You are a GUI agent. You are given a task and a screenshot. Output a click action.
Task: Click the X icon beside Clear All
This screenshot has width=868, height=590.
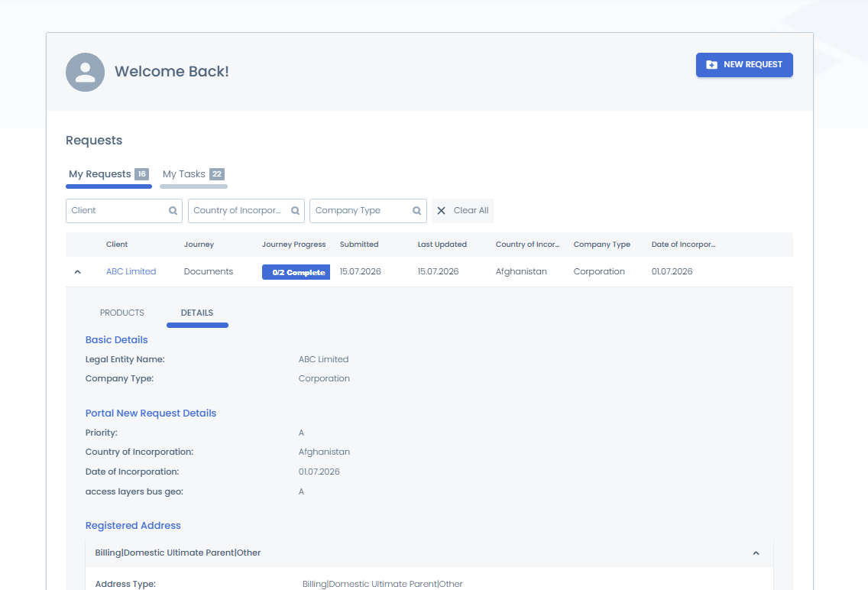pos(441,211)
